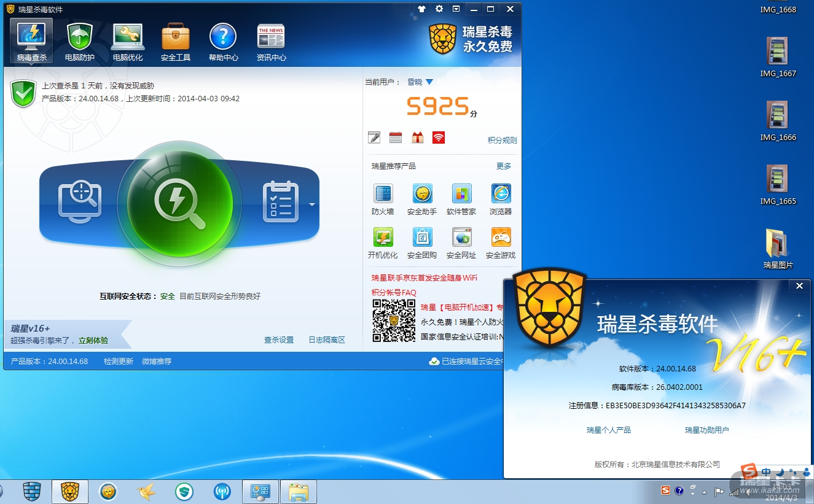Open the 病毒查杀 virus scan tab

pos(31,41)
